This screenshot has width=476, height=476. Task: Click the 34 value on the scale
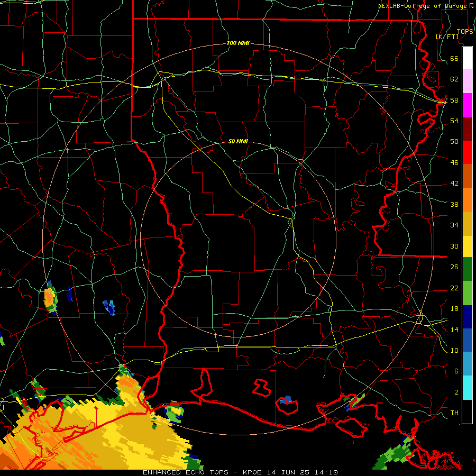click(x=454, y=225)
